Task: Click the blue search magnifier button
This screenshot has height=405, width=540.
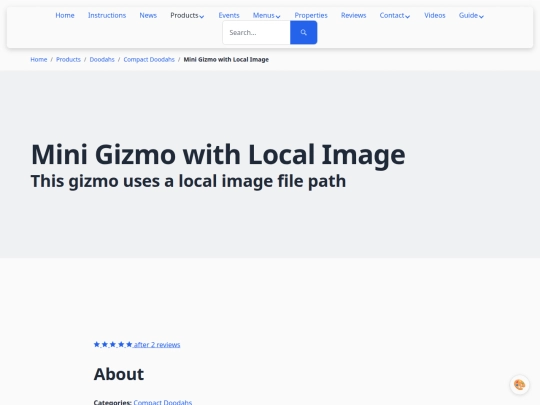Action: [303, 32]
